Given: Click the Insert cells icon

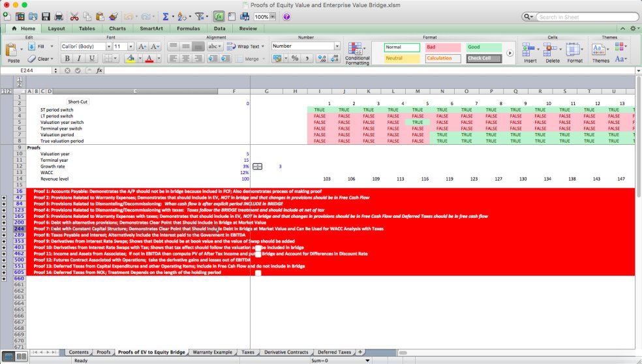Looking at the screenshot, I should 530,51.
